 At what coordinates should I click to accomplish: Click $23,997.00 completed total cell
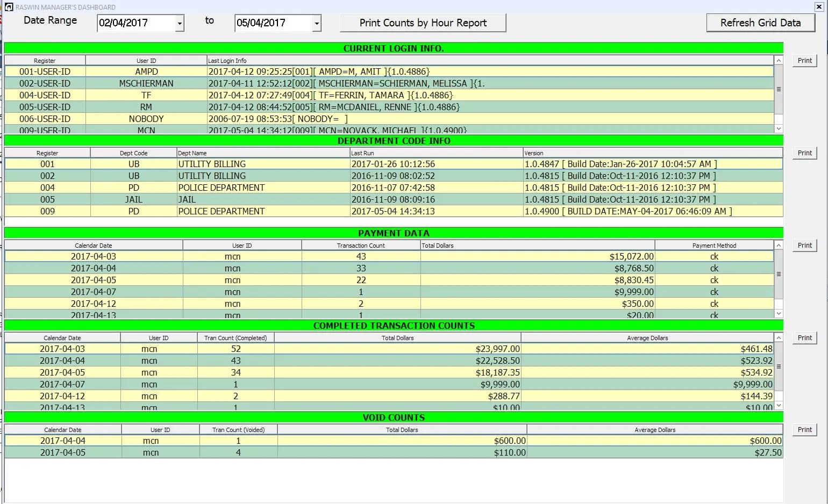[x=397, y=349]
